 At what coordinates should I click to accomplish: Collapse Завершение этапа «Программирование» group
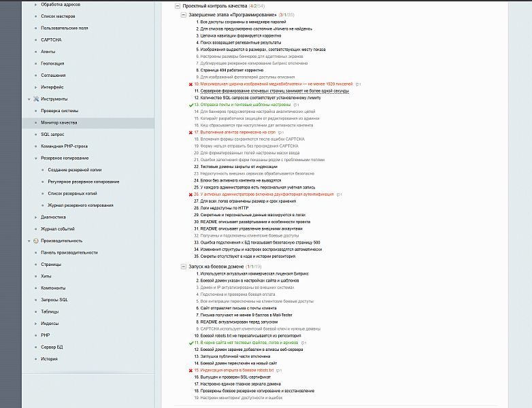183,15
